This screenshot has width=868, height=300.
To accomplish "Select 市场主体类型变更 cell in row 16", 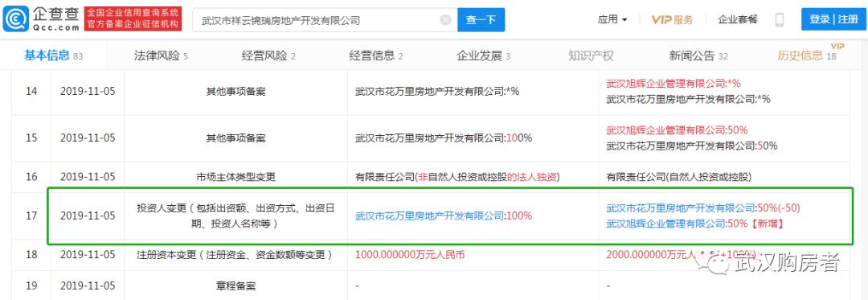I will pyautogui.click(x=235, y=177).
